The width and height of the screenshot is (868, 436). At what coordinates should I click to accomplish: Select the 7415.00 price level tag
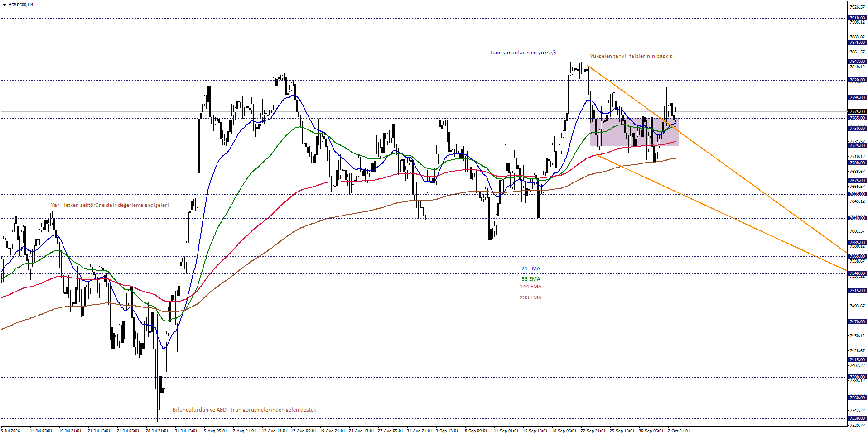(x=857, y=360)
